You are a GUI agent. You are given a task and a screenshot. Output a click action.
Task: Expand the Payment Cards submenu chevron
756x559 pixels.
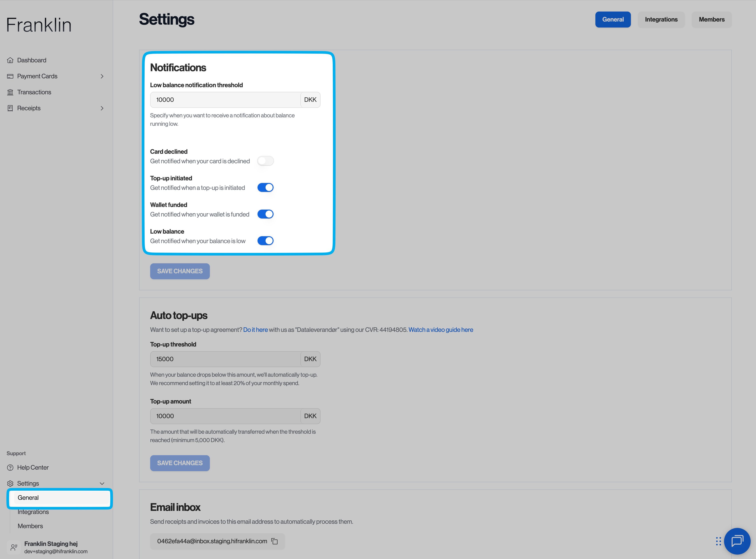pyautogui.click(x=102, y=76)
